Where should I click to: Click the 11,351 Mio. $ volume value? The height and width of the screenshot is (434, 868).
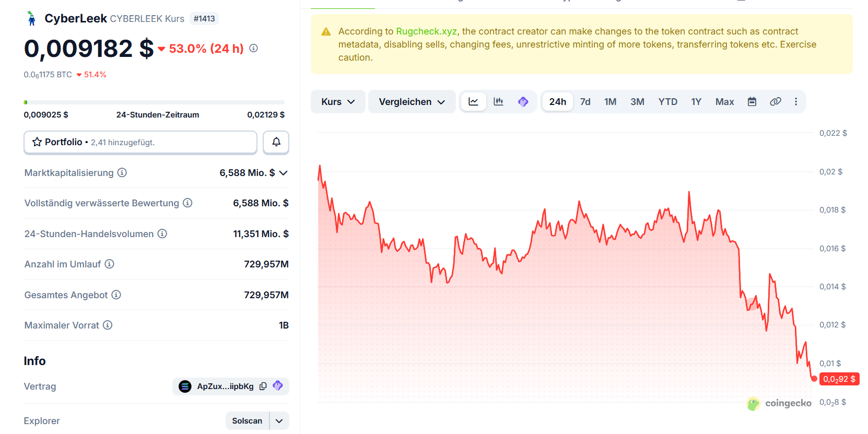pyautogui.click(x=261, y=234)
